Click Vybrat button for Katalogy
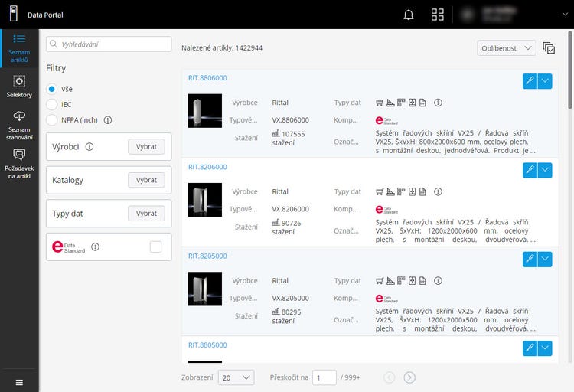Screen dimensions: 574x392 146,180
